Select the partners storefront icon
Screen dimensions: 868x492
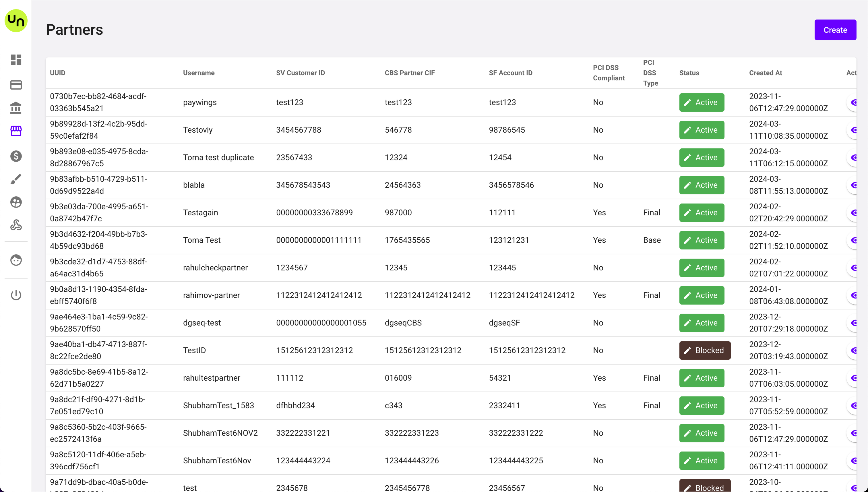[16, 131]
